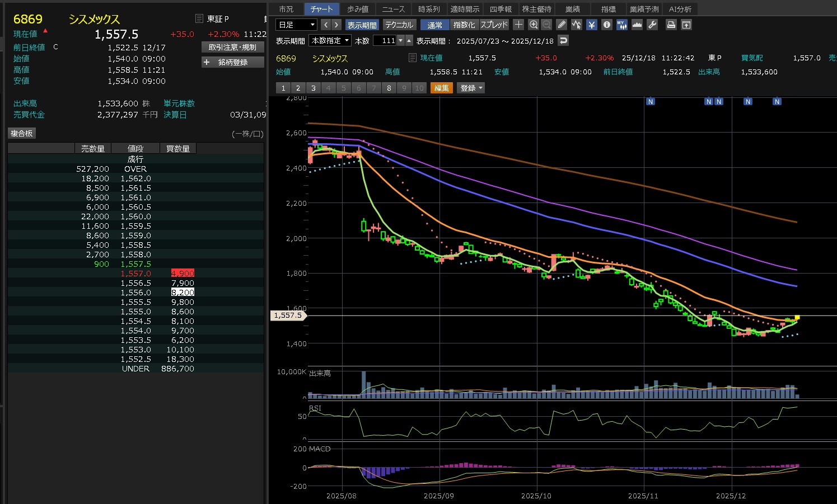Enable the スプレッド spread chart mode
This screenshot has width=837, height=504.
(494, 25)
